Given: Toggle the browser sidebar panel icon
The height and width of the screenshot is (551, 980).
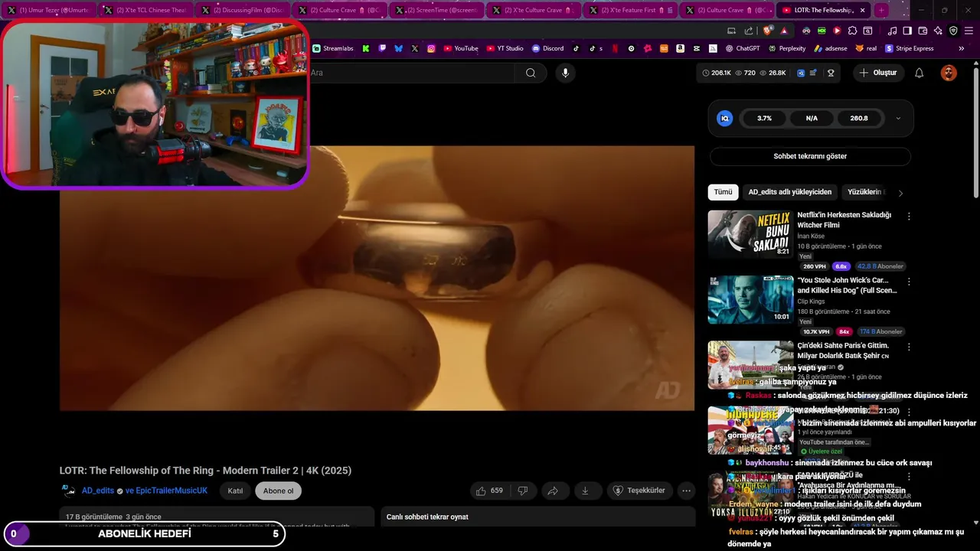Looking at the screenshot, I should point(907,31).
